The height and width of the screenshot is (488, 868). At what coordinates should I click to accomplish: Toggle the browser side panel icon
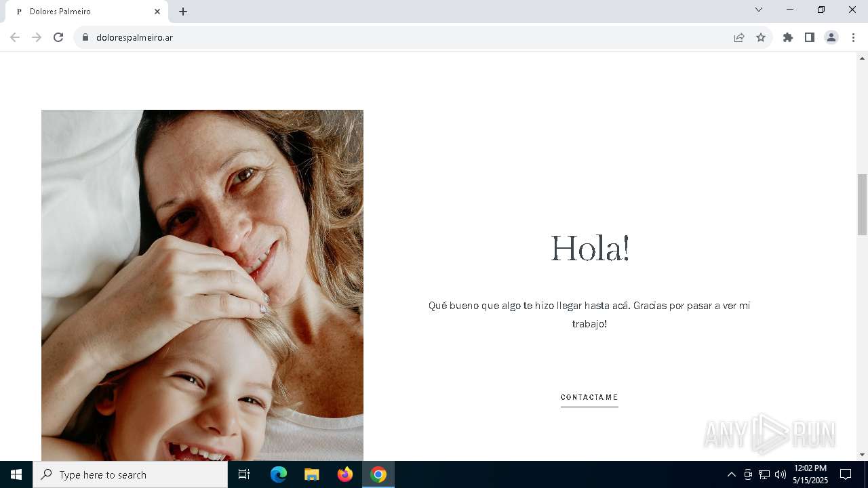810,37
